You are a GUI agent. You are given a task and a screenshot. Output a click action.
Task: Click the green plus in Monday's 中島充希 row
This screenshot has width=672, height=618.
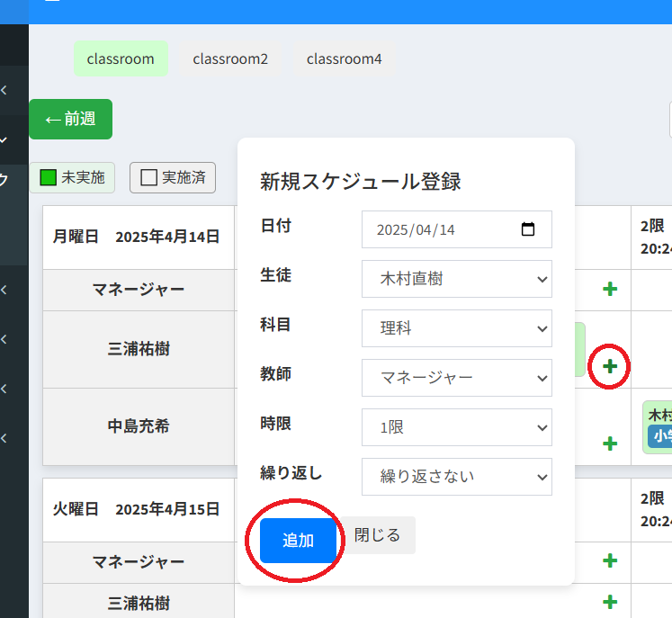[609, 443]
